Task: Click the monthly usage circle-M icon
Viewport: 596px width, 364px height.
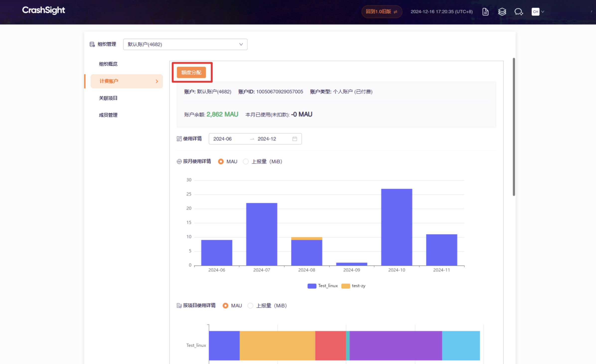Action: coord(179,162)
